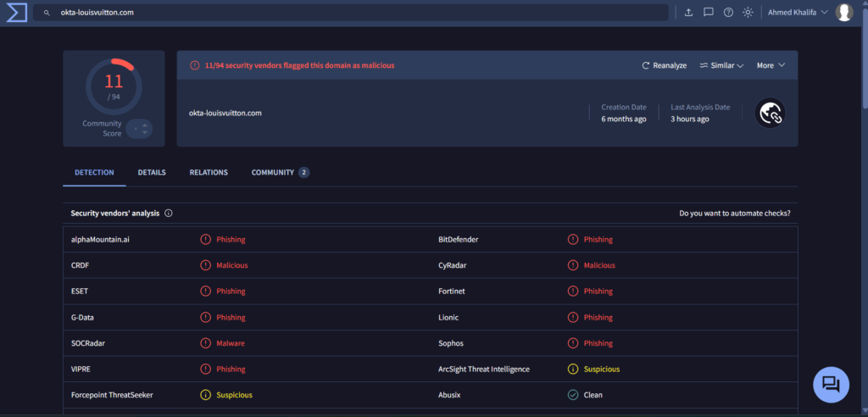Click 'Do you want to automate checks?' link

(x=735, y=214)
